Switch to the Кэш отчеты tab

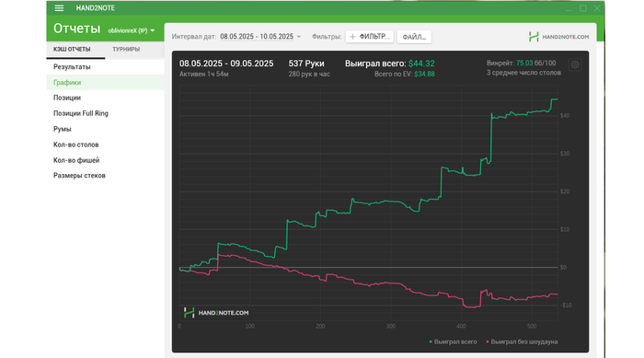pyautogui.click(x=72, y=50)
